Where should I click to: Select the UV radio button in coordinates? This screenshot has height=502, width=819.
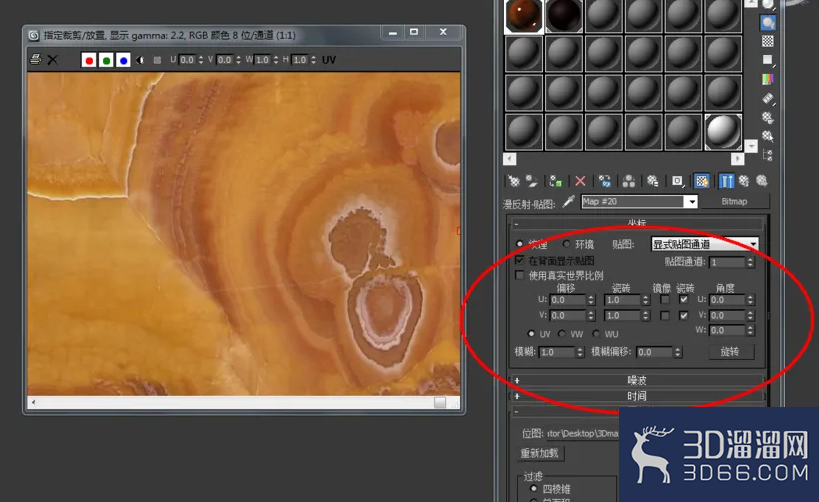coord(531,333)
